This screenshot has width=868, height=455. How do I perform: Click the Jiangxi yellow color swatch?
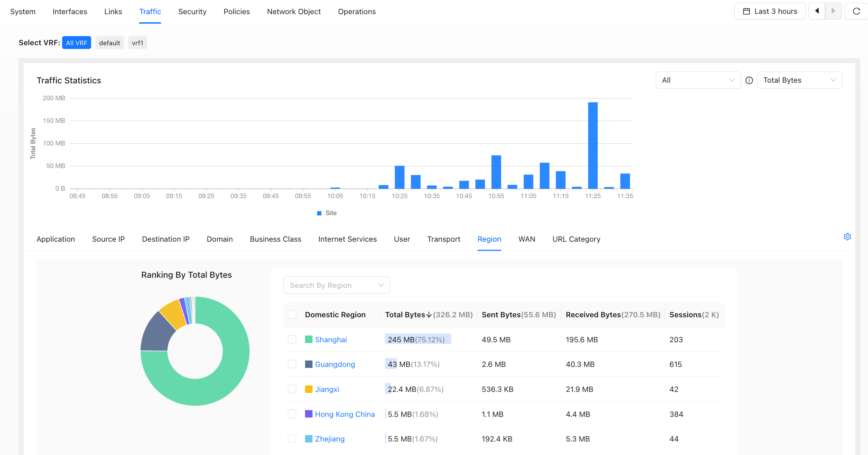click(x=308, y=389)
